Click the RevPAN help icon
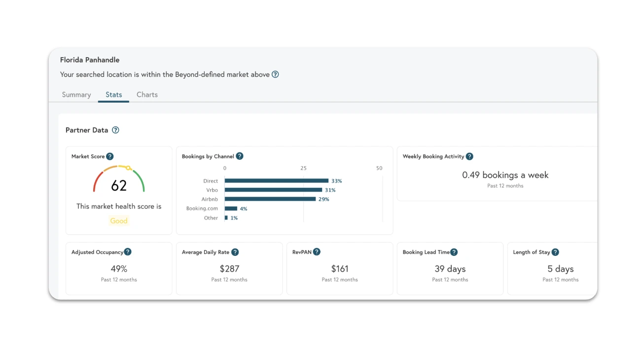The height and width of the screenshot is (357, 644). pos(316,252)
